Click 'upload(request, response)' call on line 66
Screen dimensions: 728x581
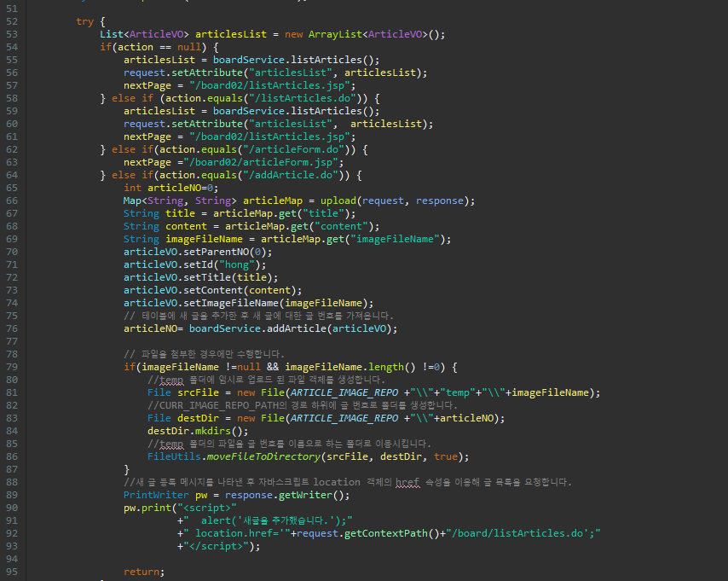(395, 200)
